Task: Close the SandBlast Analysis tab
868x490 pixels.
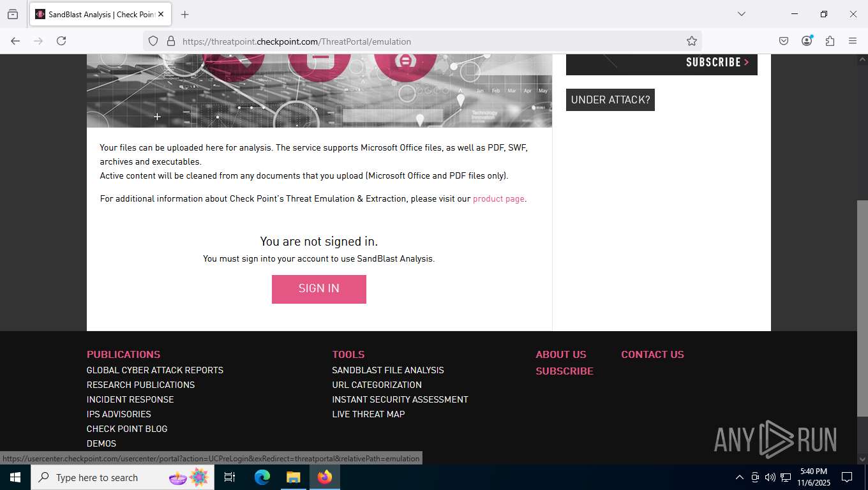Action: click(160, 14)
